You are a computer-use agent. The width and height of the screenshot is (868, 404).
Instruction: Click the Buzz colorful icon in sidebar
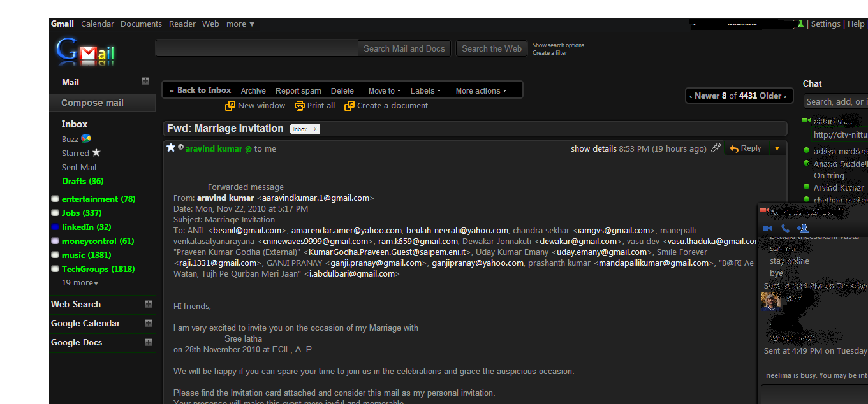tap(86, 139)
